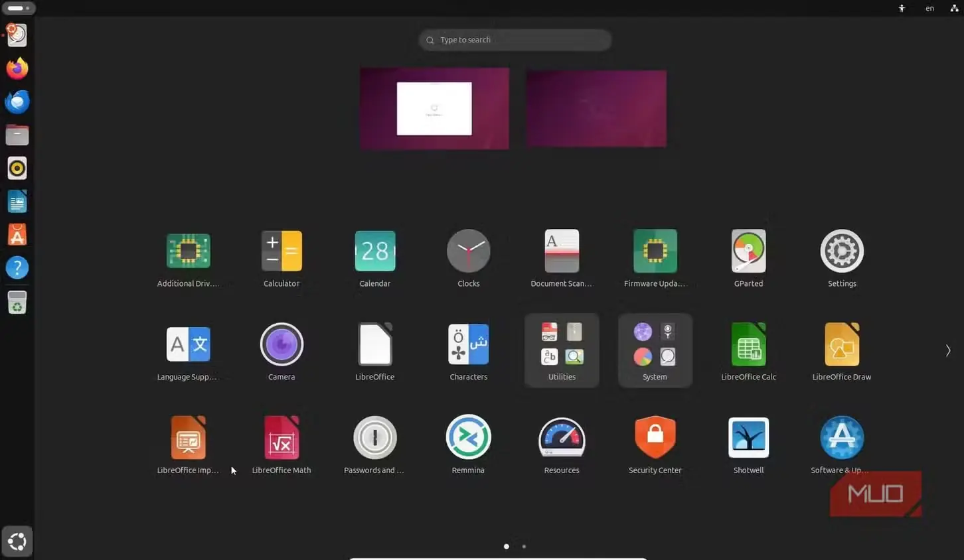The width and height of the screenshot is (964, 560).
Task: Click the Activities workspace indicator in the top bar
Action: (19, 8)
